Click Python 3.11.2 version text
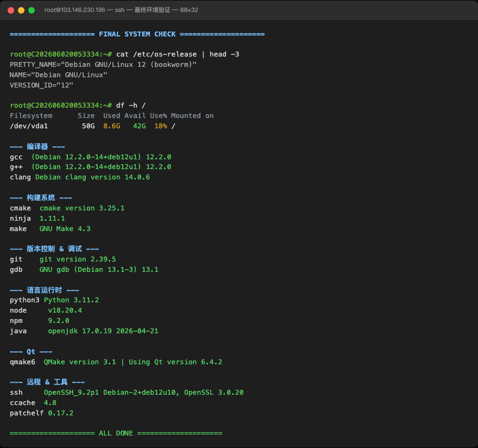Image resolution: width=478 pixels, height=448 pixels. click(71, 301)
